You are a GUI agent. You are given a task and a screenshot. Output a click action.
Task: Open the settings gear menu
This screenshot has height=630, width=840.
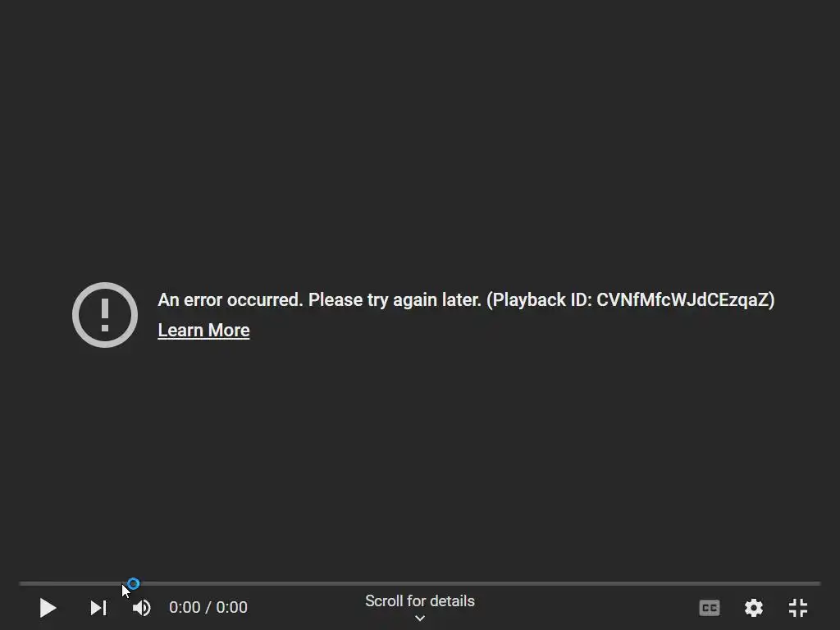click(754, 608)
